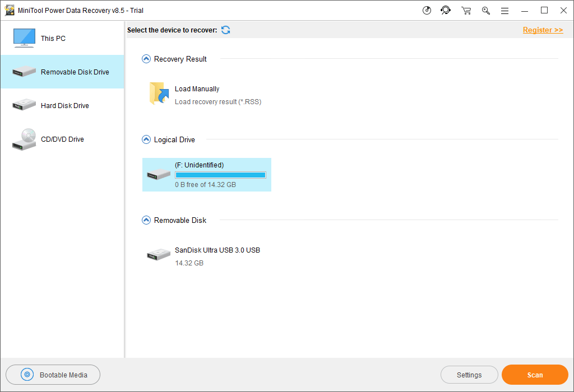Image resolution: width=574 pixels, height=392 pixels.
Task: Maximize the MiniTool window
Action: [544, 11]
